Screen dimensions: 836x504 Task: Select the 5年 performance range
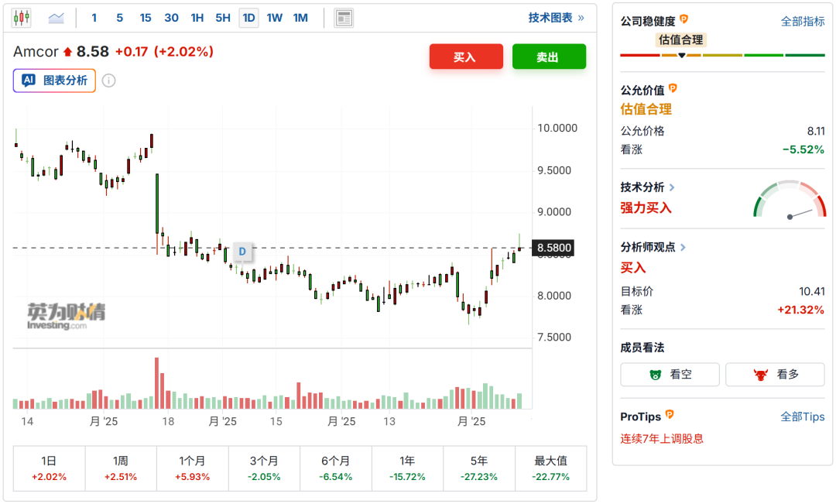[479, 468]
